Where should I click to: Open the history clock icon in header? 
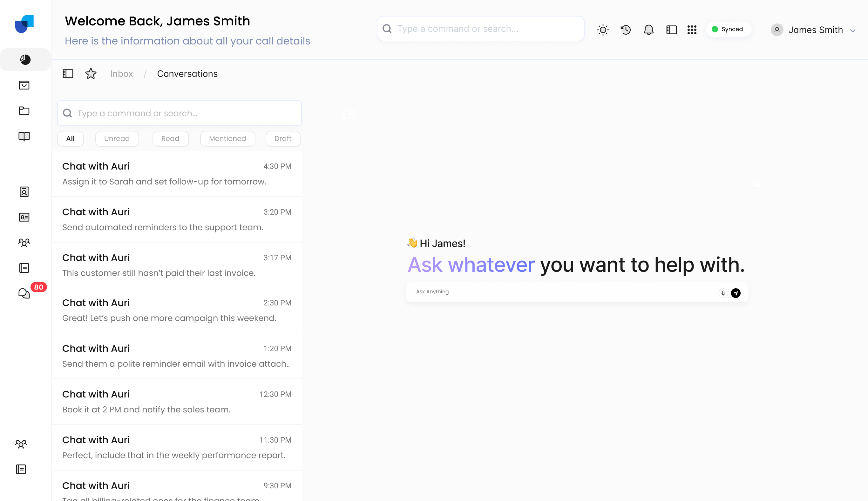pyautogui.click(x=626, y=30)
